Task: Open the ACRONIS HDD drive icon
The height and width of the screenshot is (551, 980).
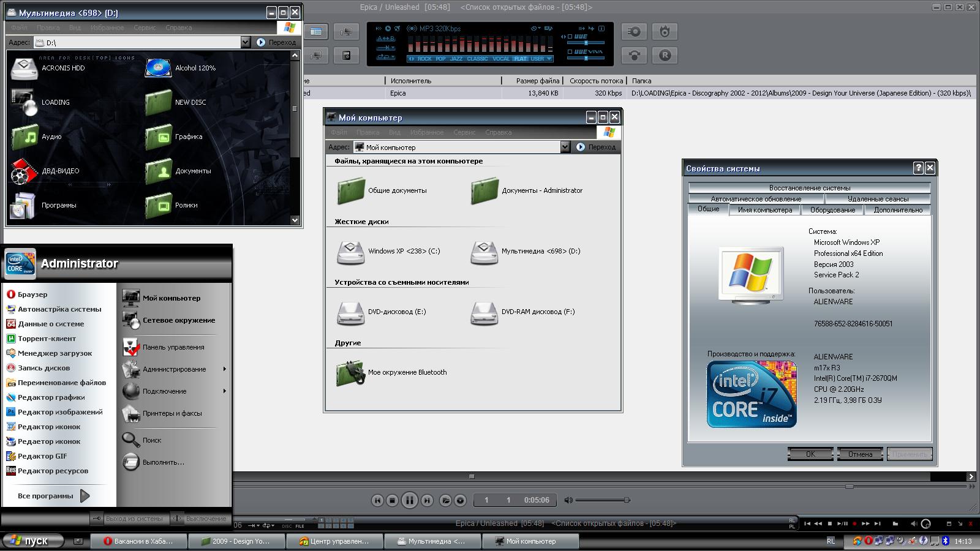Action: coord(23,68)
